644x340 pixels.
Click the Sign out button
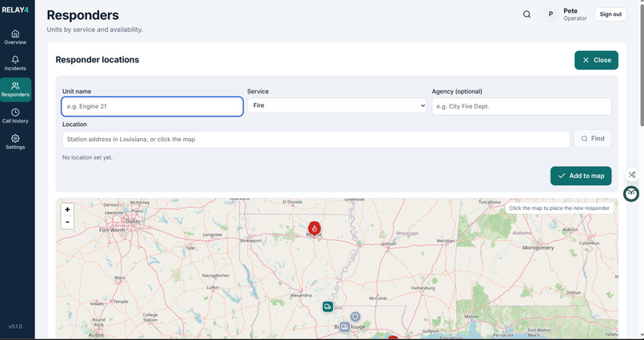[x=610, y=14]
